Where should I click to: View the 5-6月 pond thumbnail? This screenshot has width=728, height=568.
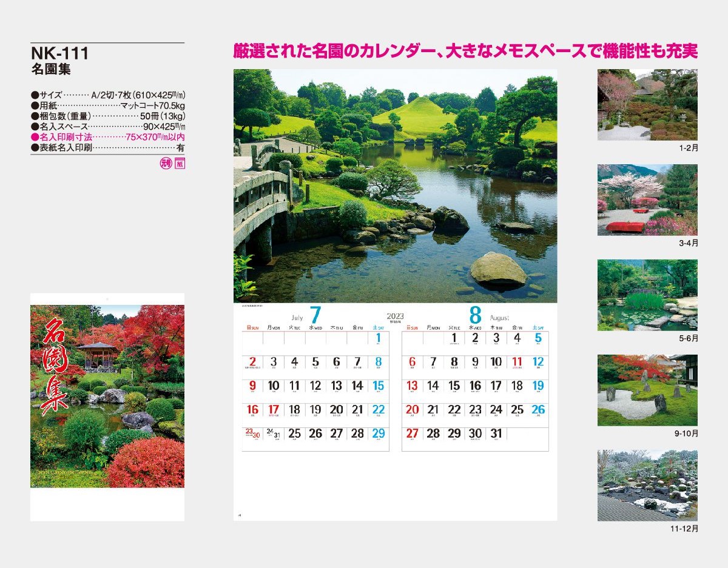(x=647, y=295)
